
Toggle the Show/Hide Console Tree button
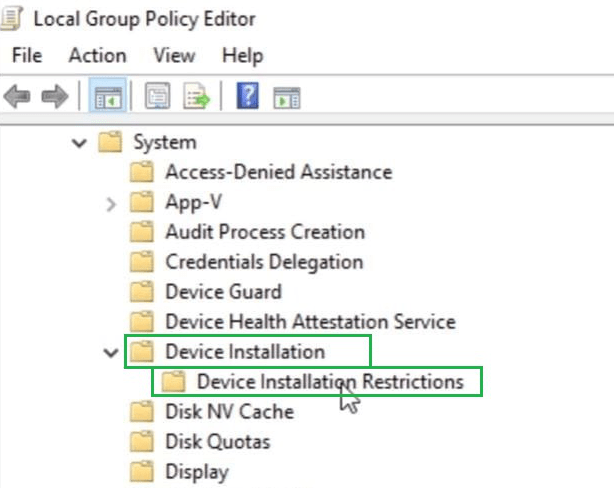point(106,97)
